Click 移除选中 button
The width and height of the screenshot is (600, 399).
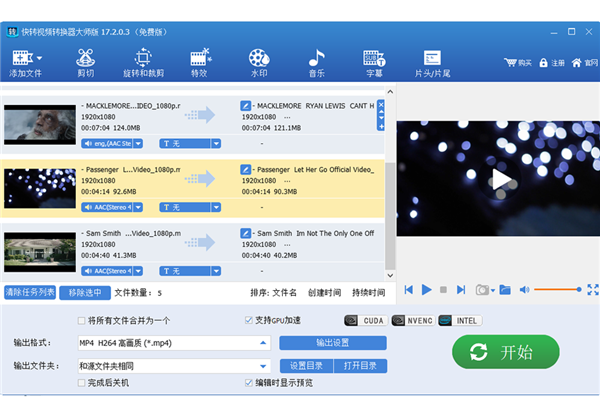coord(85,293)
